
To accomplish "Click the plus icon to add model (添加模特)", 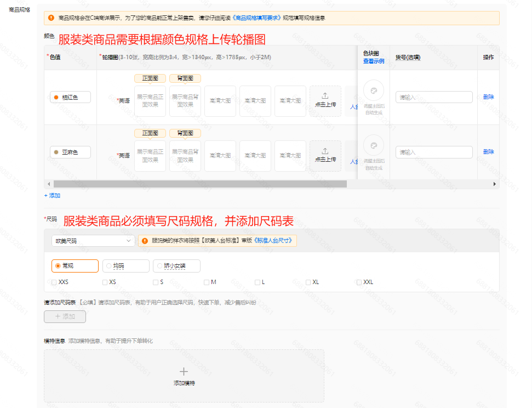I will click(184, 371).
